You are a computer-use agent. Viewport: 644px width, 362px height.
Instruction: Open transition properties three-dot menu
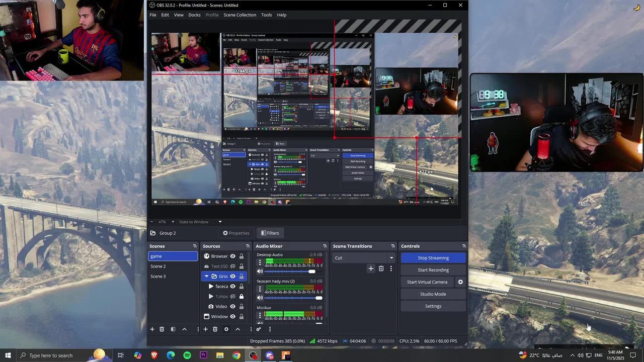point(391,269)
